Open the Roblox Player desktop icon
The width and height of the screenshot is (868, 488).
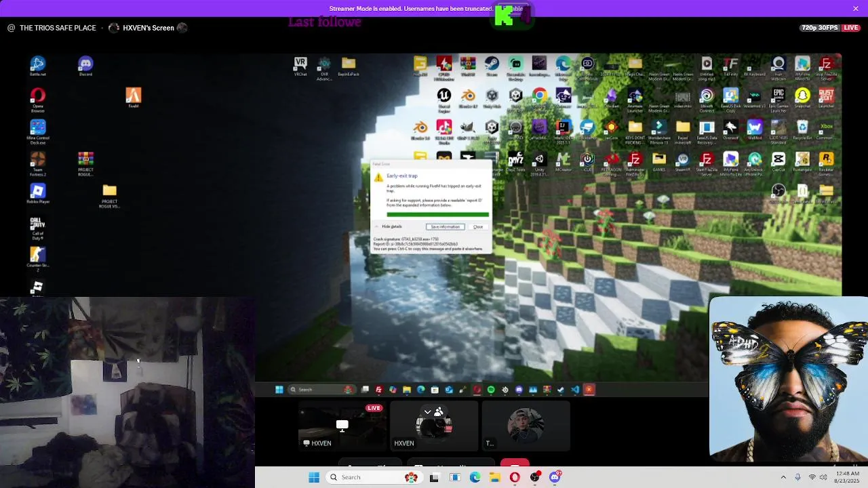click(38, 193)
